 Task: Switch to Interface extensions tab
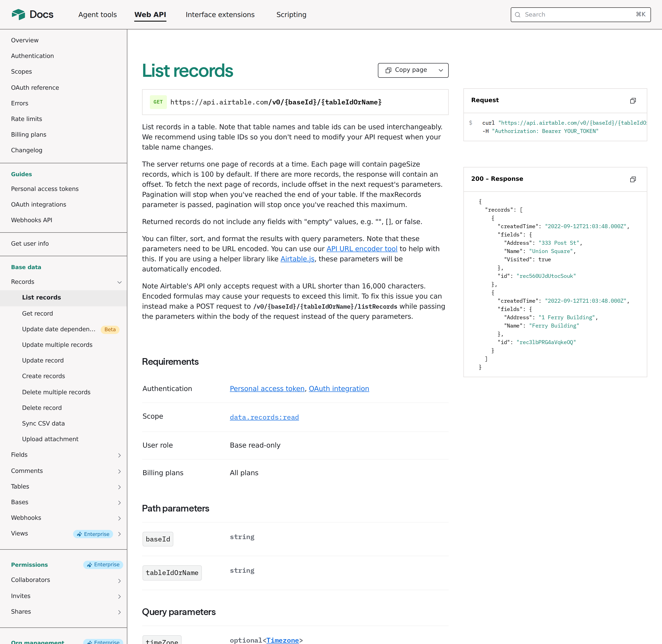click(220, 14)
